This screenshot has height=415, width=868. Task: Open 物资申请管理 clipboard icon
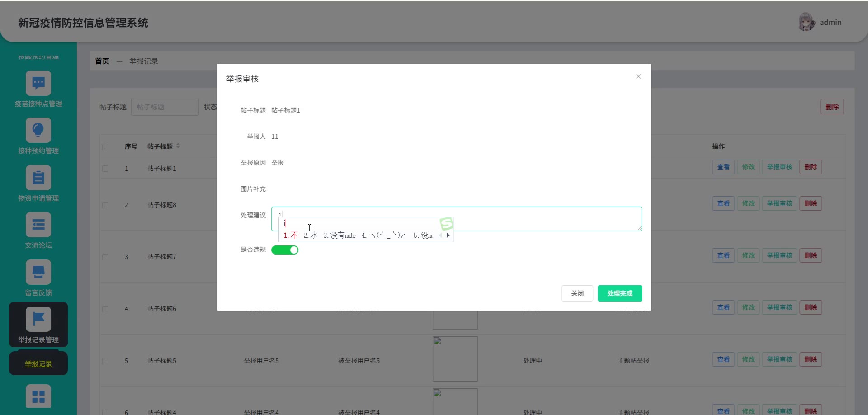(x=38, y=178)
